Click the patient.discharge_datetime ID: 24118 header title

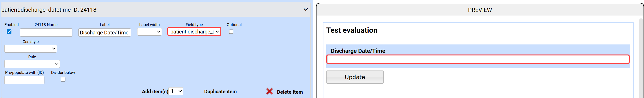49,10
